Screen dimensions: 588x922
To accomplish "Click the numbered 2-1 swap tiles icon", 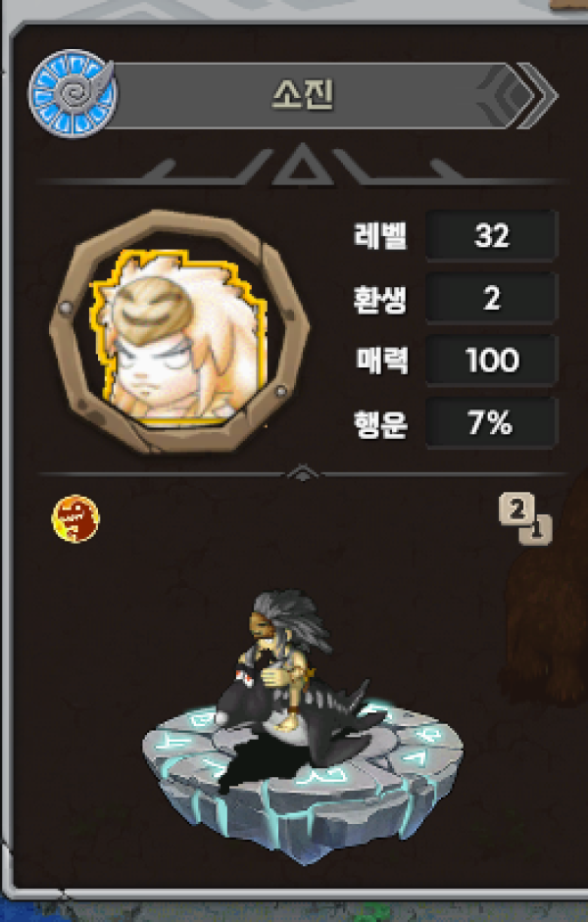I will [x=525, y=518].
